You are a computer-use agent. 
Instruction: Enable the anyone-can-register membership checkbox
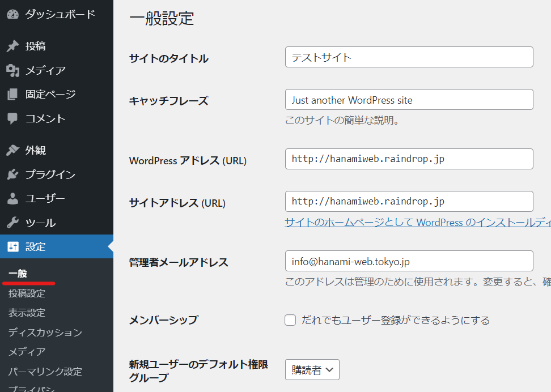pos(290,320)
